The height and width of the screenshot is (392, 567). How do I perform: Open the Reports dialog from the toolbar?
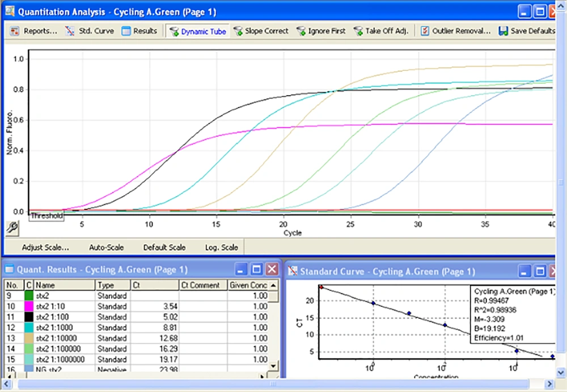(x=33, y=31)
